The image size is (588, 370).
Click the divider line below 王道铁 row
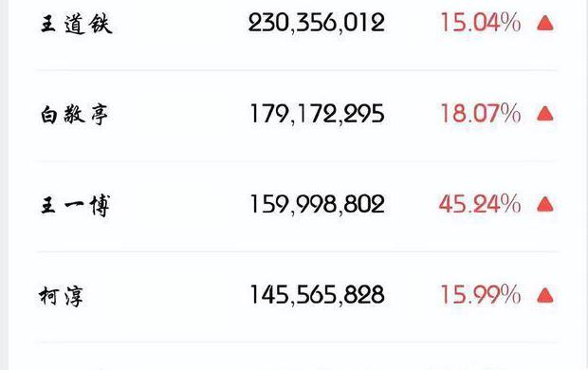tap(297, 70)
